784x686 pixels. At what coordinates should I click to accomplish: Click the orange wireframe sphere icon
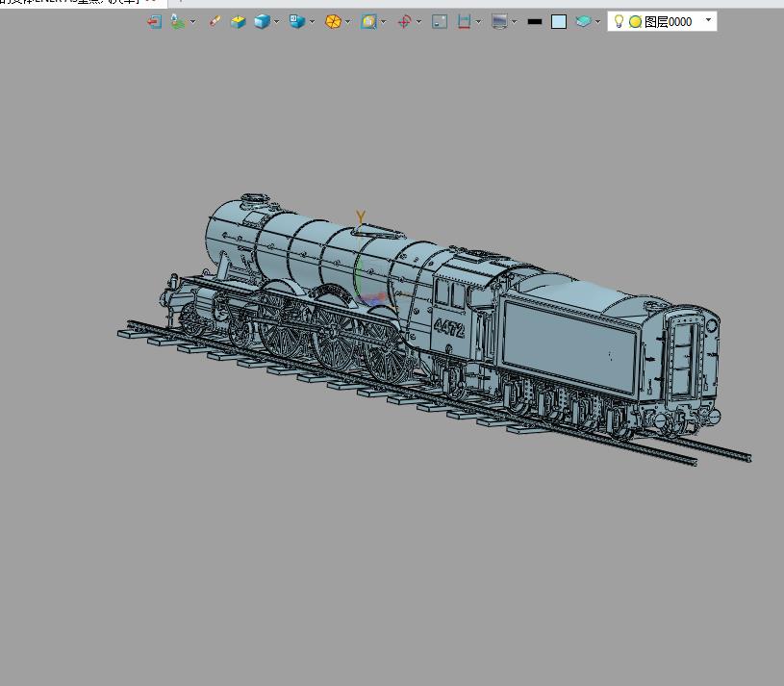tap(332, 20)
